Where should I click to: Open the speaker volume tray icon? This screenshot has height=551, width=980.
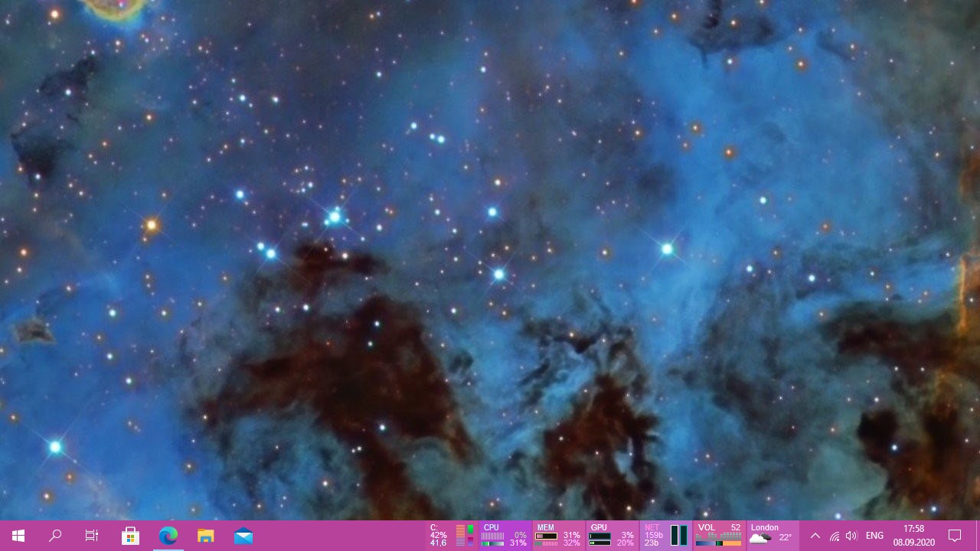point(852,536)
